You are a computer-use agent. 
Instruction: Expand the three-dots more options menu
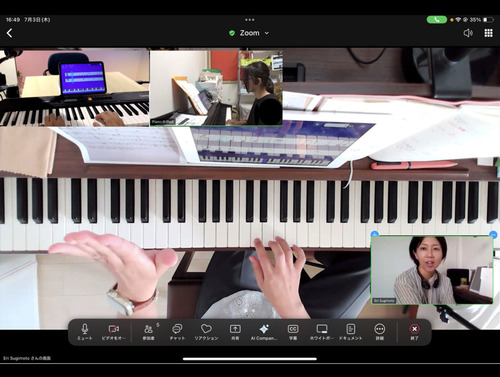[380, 332]
